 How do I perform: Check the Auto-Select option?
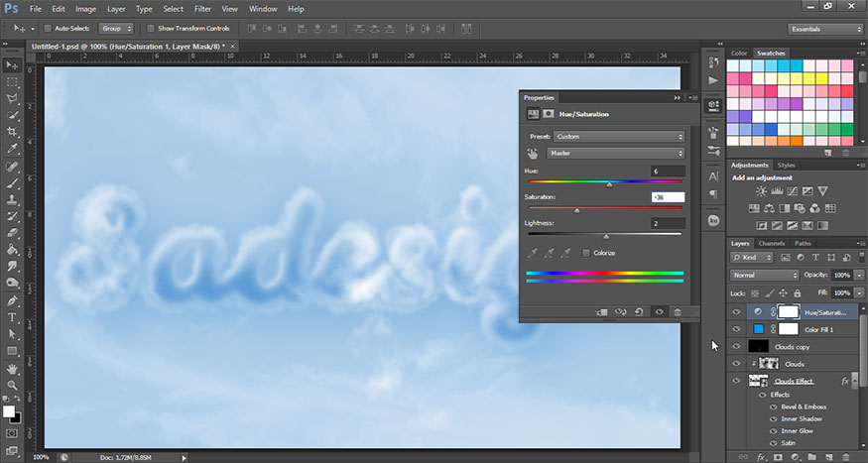(47, 29)
